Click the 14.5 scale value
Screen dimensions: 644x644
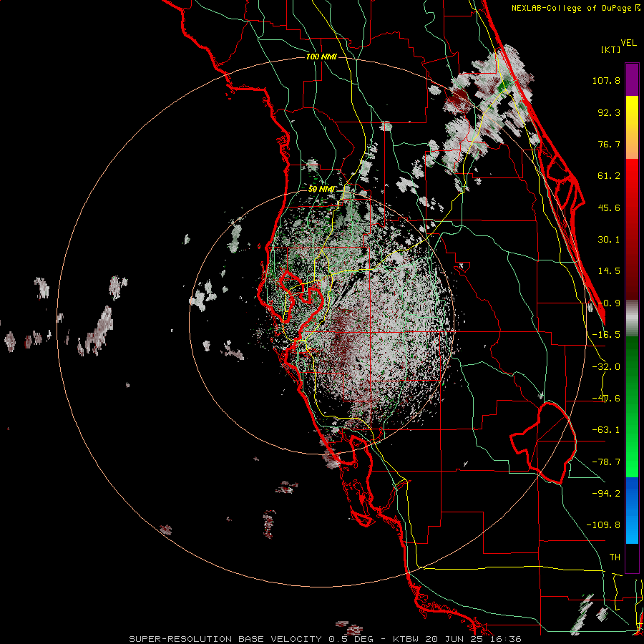coord(609,271)
